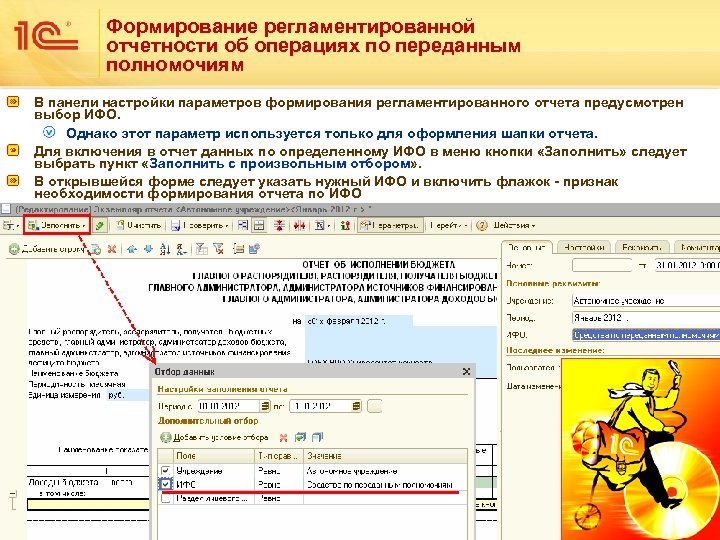The height and width of the screenshot is (540, 720).
Task: Click the Параметры toolbar button
Action: pyautogui.click(x=390, y=225)
